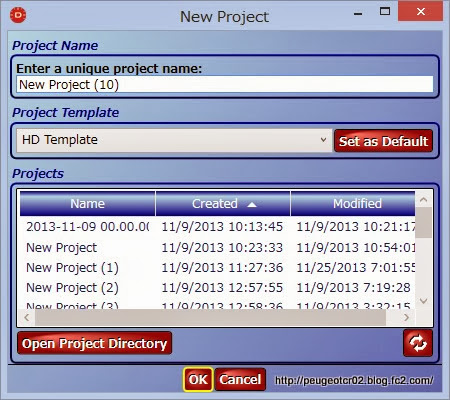Click created date 11/9/2013 12:57:55
Viewport: 450px width, 400px height.
[x=222, y=288]
